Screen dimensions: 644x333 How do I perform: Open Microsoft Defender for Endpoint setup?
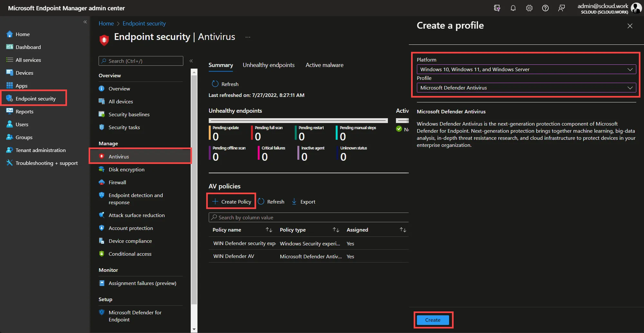pos(135,316)
